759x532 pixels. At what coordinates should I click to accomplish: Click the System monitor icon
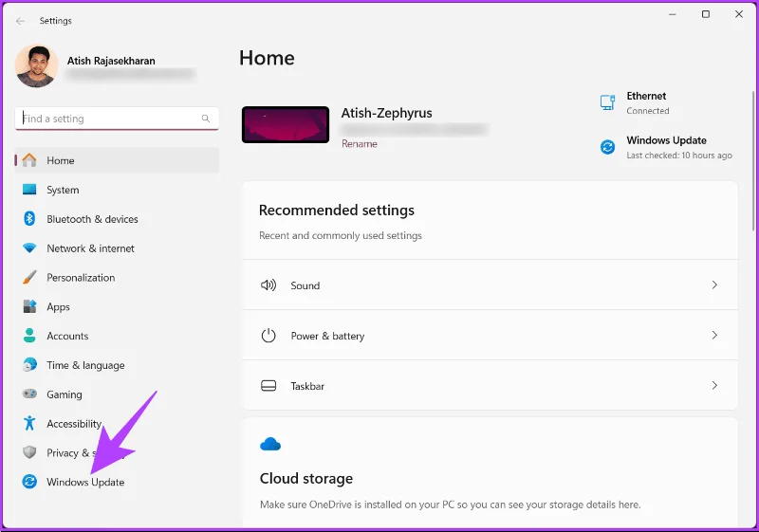coord(29,190)
